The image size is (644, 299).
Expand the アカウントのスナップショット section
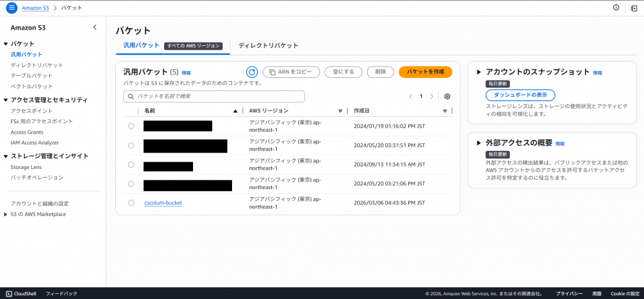tap(479, 72)
